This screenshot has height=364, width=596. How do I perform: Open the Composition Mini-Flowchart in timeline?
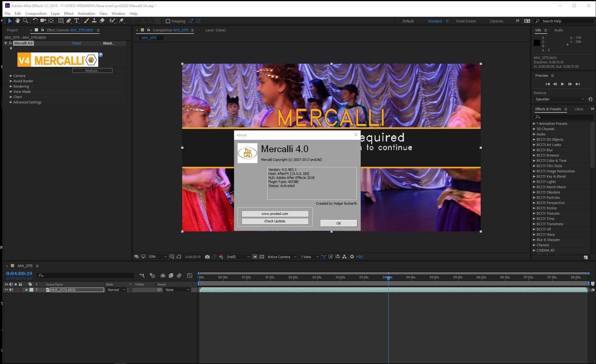142,275
